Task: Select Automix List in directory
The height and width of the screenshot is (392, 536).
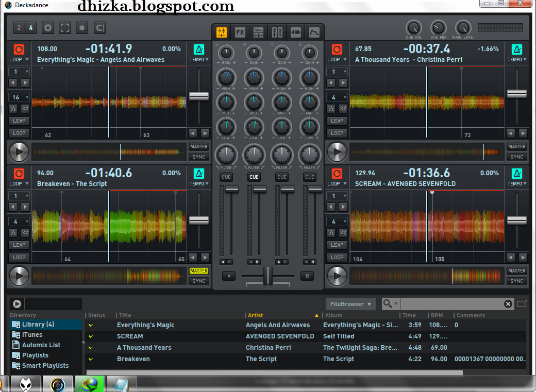Action: [x=41, y=345]
